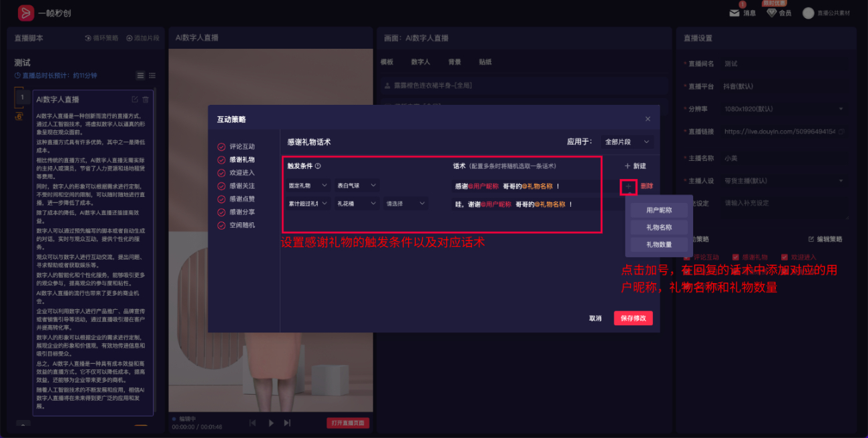The height and width of the screenshot is (438, 868).
Task: Click the 新建 plus icon
Action: coord(628,166)
